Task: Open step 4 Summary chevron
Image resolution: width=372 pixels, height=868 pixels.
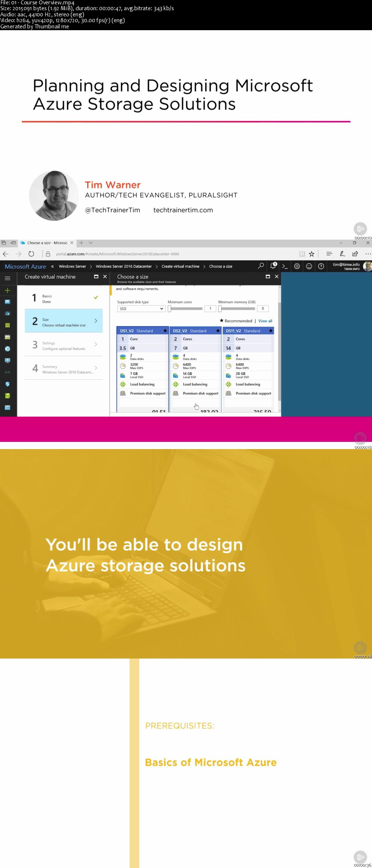Action: 96,368
